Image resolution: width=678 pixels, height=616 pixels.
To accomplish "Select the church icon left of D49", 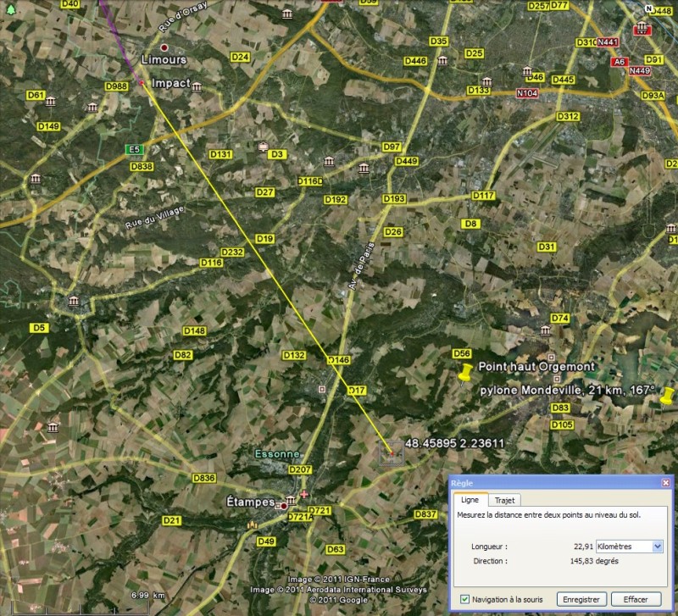I will (252, 526).
